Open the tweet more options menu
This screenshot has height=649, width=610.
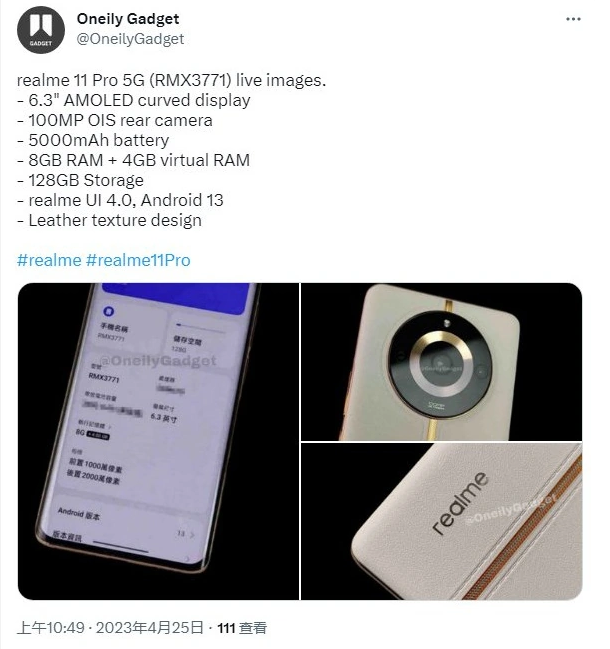[573, 19]
